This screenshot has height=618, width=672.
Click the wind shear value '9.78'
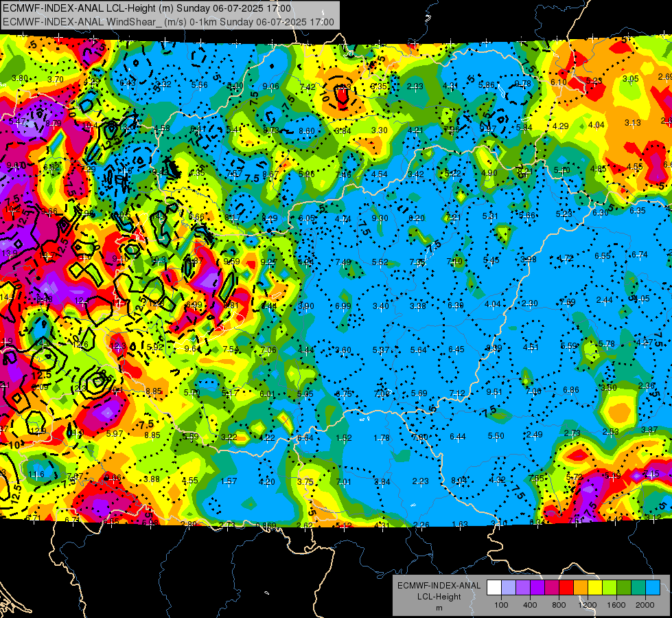(523, 84)
